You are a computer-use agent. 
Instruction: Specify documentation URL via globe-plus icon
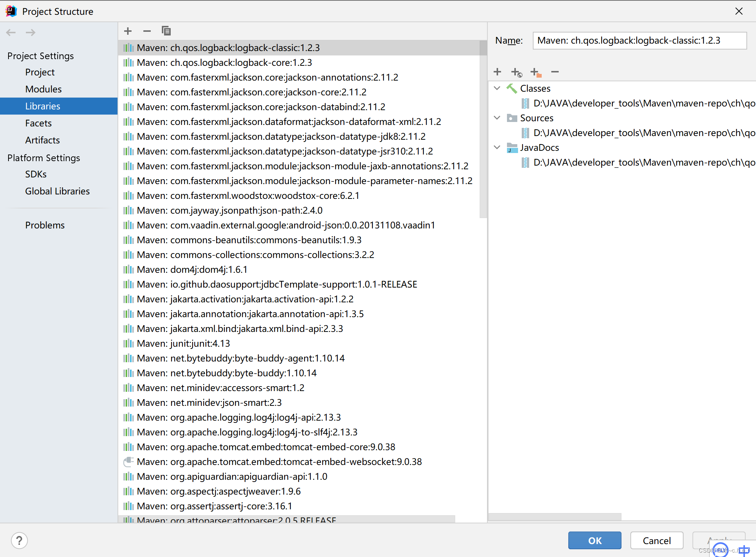pos(516,72)
